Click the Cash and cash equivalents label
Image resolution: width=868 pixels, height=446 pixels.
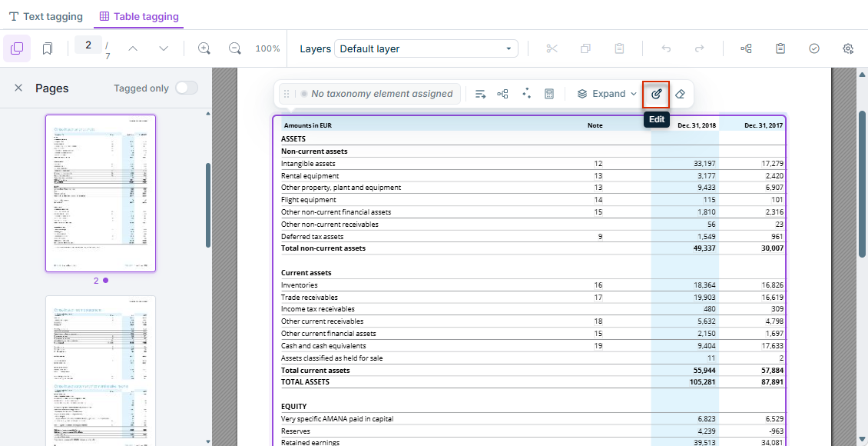pyautogui.click(x=323, y=346)
